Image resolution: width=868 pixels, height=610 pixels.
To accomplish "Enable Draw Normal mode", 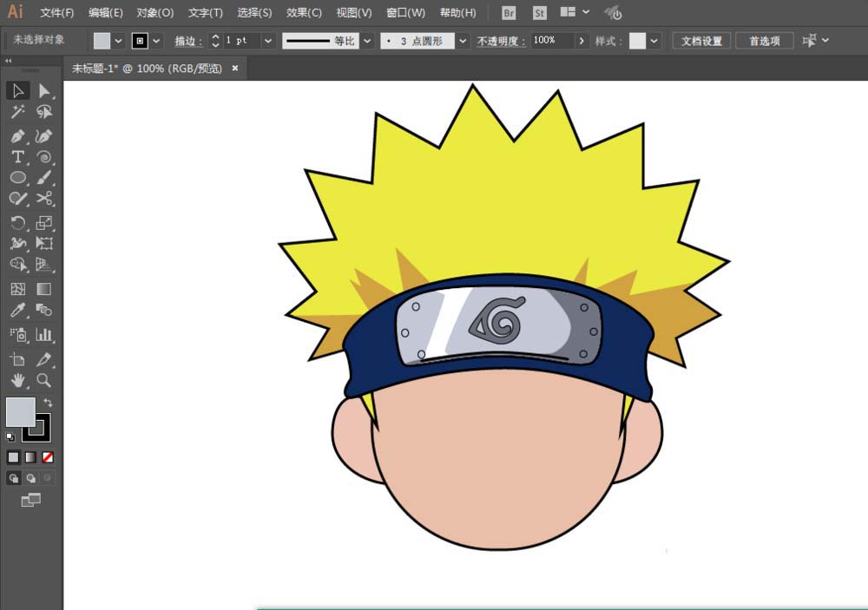I will [x=14, y=478].
